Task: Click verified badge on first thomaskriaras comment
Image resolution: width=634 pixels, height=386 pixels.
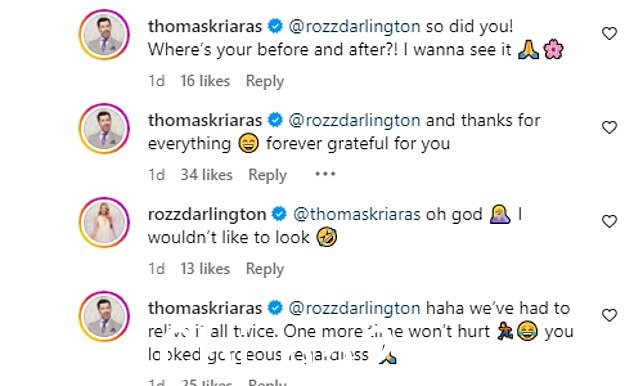Action: [x=275, y=26]
